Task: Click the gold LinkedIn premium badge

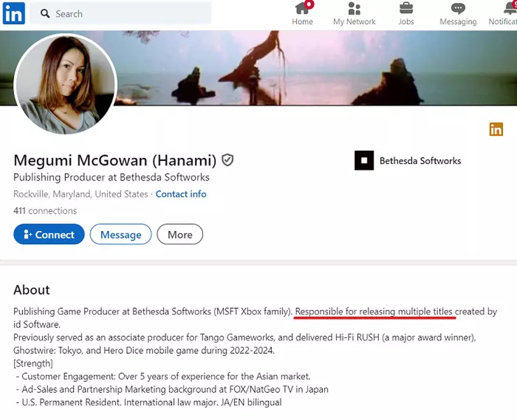Action: [496, 129]
